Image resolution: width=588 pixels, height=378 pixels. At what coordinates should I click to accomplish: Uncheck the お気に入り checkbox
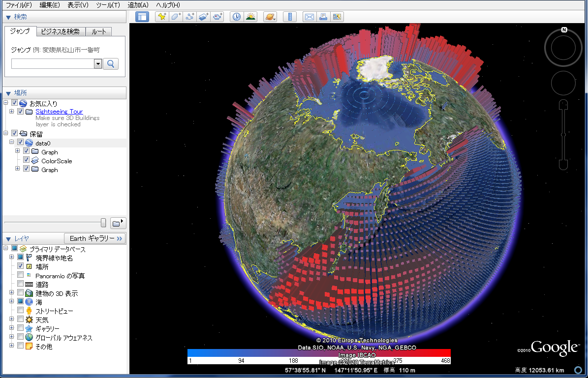[x=15, y=103]
